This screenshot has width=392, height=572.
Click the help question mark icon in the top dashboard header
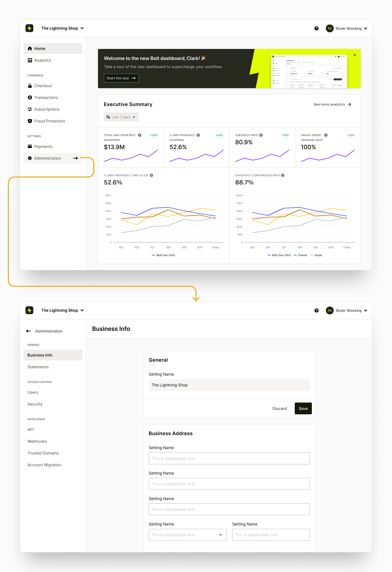click(x=316, y=29)
